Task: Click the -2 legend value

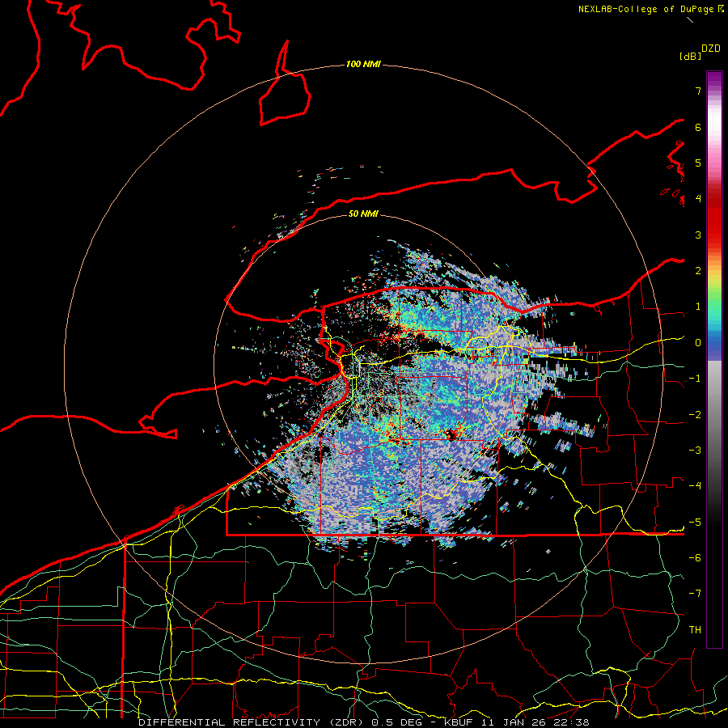Action: point(695,415)
